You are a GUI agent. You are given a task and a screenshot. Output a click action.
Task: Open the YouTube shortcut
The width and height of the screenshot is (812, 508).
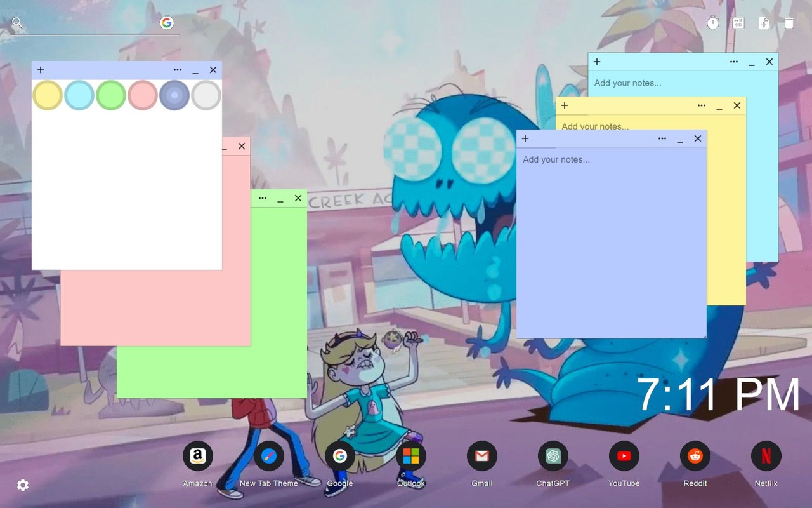(624, 456)
